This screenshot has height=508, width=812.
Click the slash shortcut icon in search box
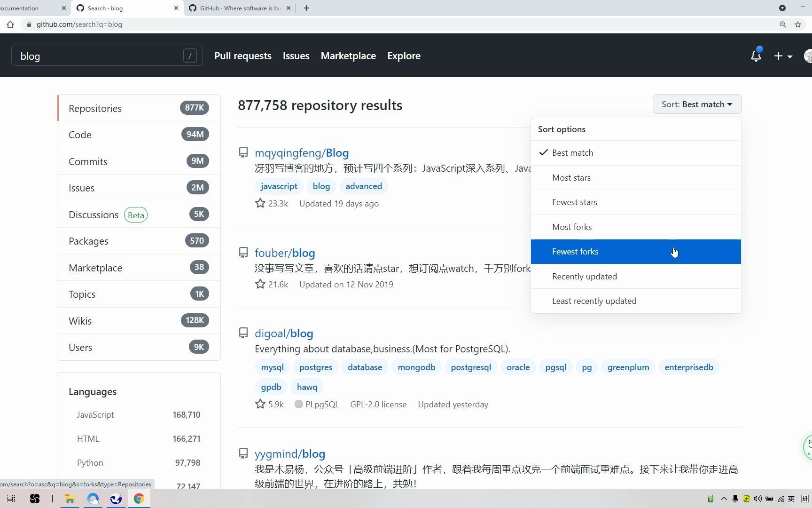190,56
